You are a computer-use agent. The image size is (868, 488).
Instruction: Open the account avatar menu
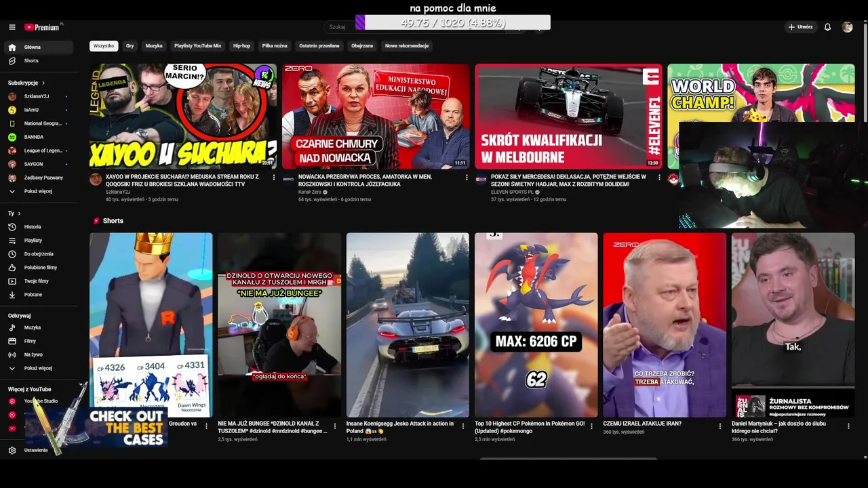pos(847,27)
